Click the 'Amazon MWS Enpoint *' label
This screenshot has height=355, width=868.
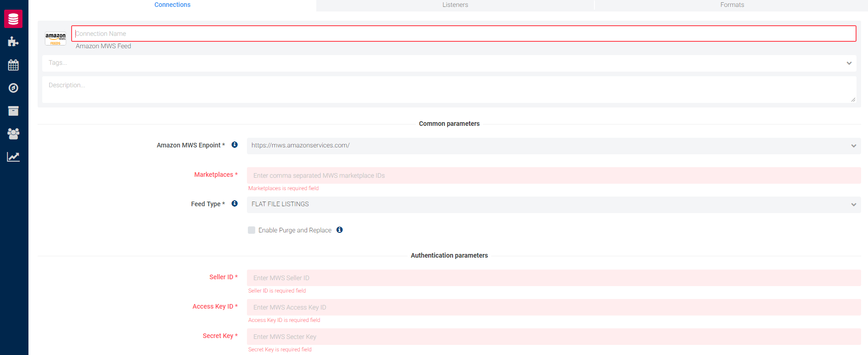click(191, 145)
